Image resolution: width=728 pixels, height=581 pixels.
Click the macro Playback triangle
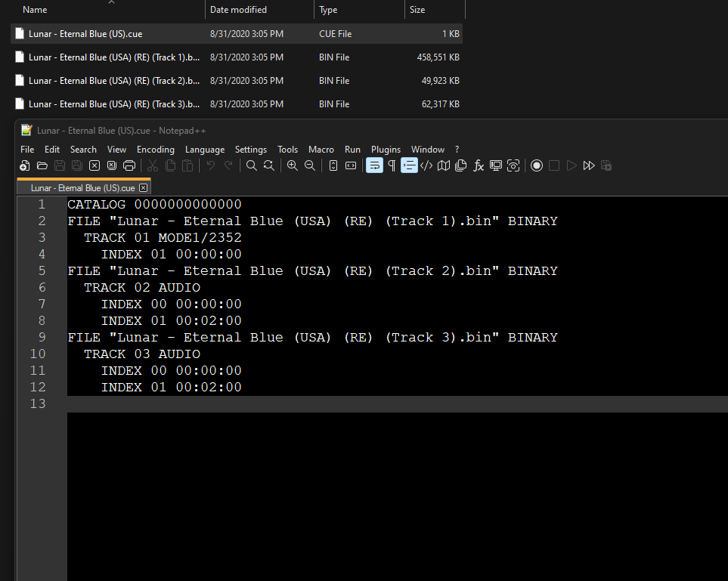tap(572, 165)
